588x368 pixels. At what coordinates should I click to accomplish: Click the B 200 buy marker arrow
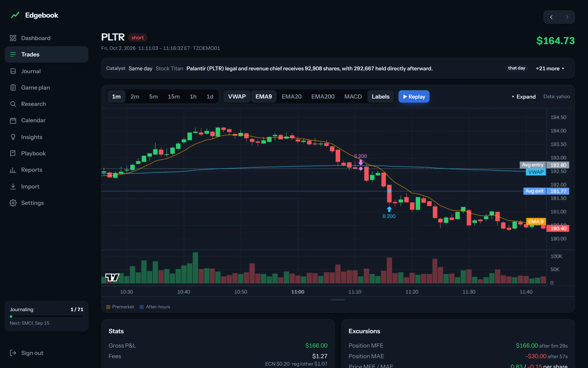pos(389,209)
